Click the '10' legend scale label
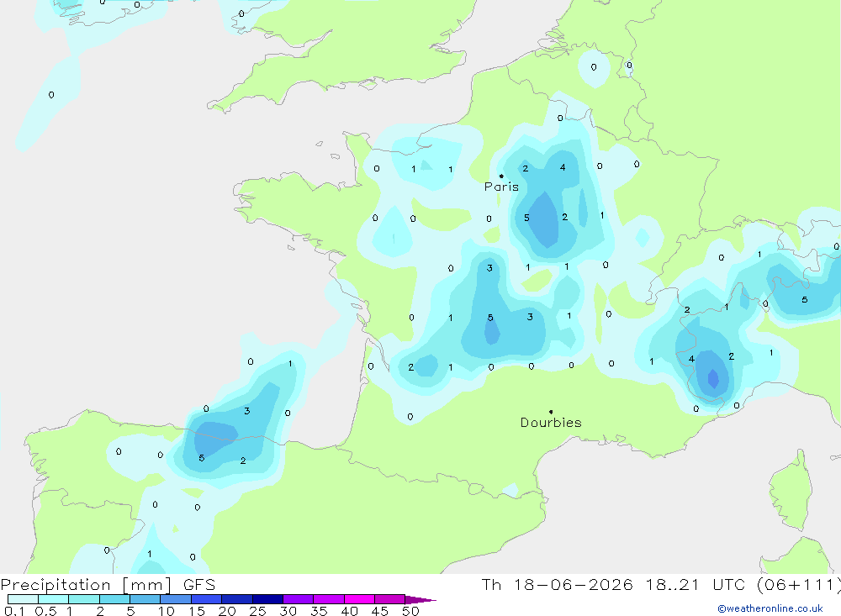The image size is (841, 616). pyautogui.click(x=167, y=611)
